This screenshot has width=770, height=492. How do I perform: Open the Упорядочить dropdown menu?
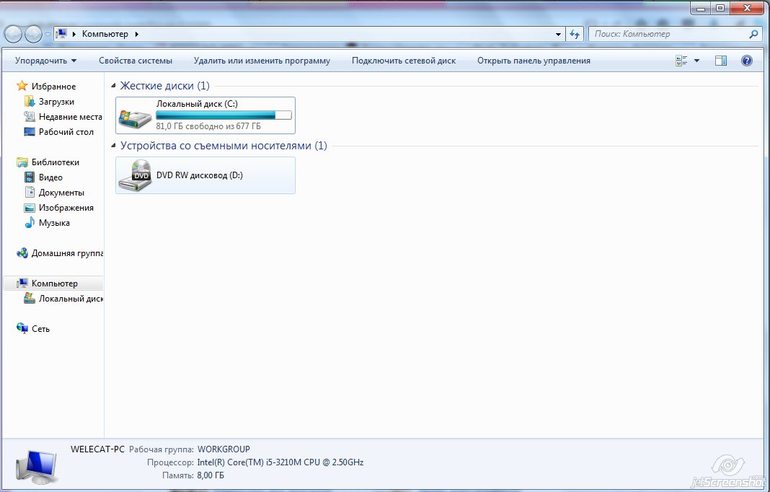click(45, 61)
